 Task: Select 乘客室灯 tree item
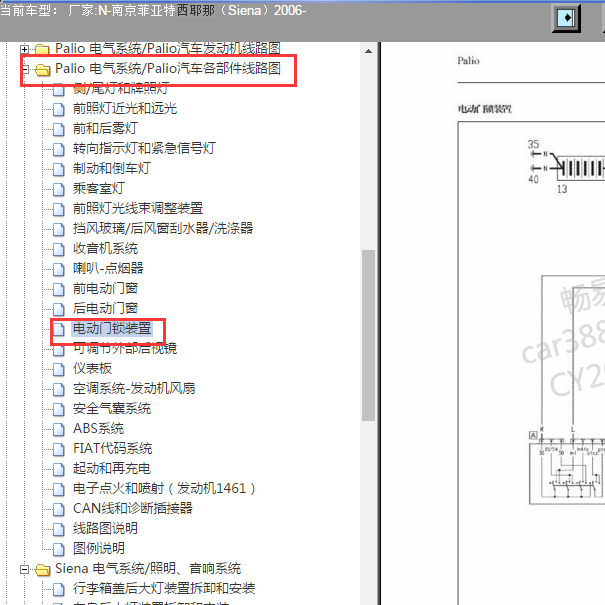[99, 189]
